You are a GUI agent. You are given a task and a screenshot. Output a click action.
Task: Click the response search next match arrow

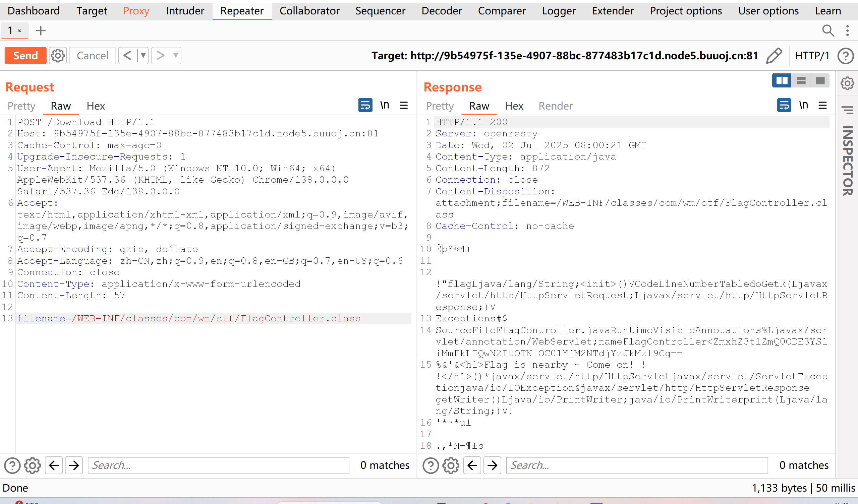click(492, 465)
